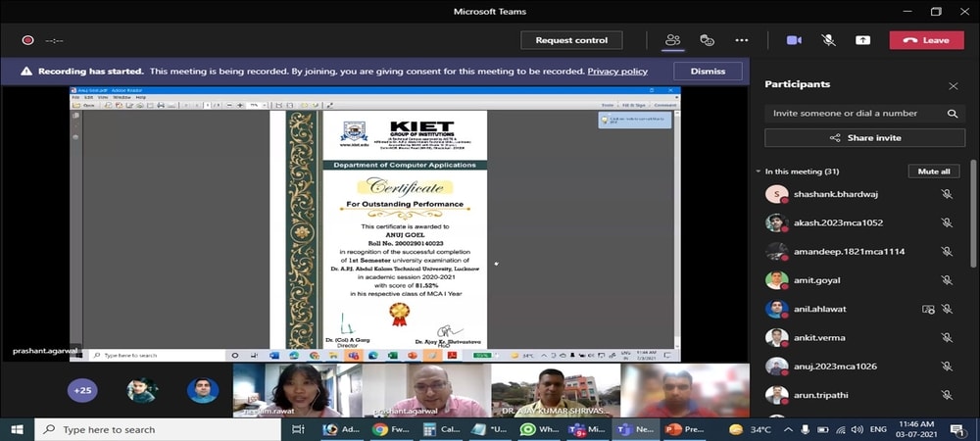Toggle the camera on or off

tap(794, 40)
